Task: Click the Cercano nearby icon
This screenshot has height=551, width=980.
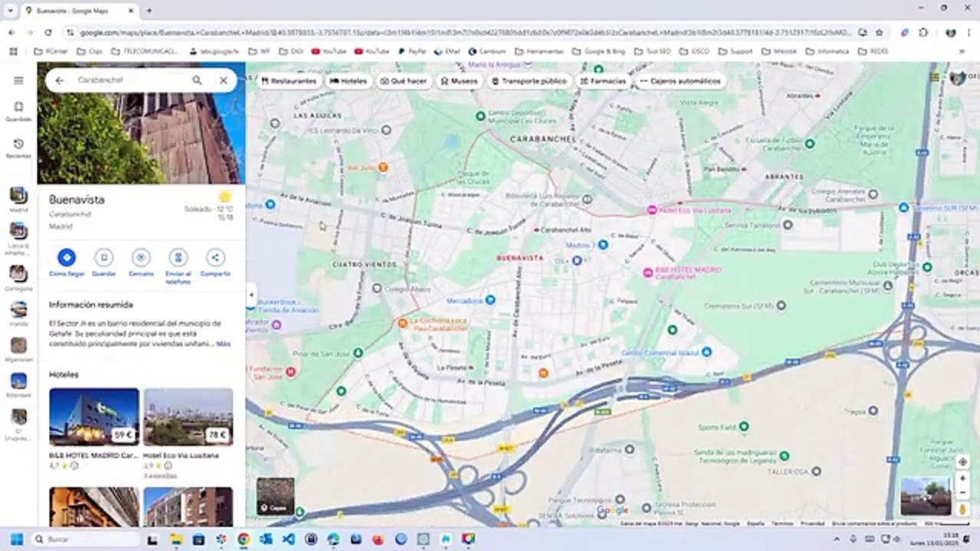Action: tap(141, 258)
